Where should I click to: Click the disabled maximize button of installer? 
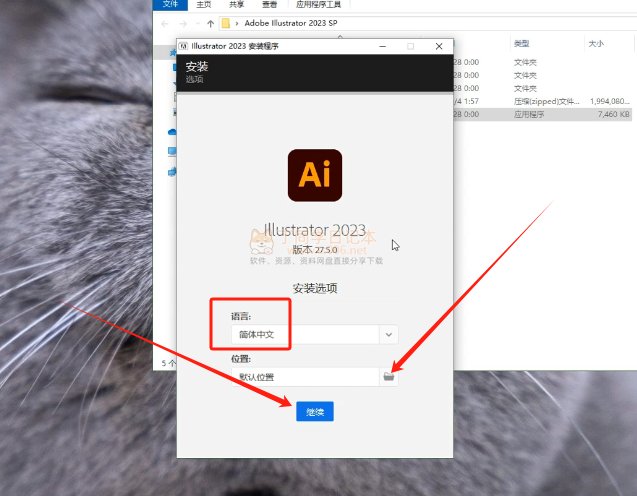click(411, 46)
